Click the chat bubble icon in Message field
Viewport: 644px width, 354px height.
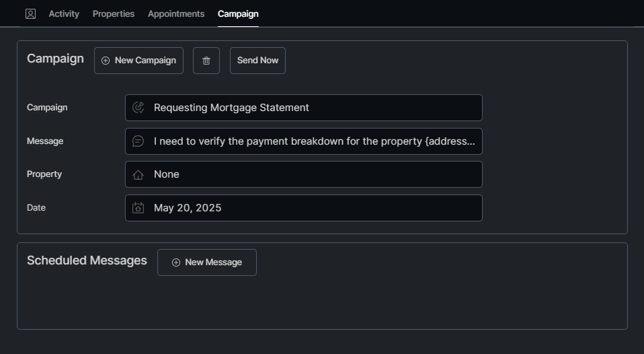[138, 141]
